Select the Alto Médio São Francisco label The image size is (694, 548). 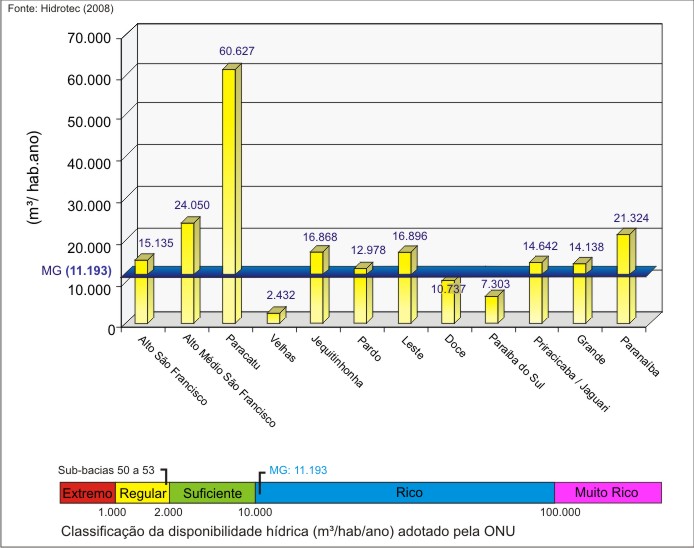tap(229, 381)
